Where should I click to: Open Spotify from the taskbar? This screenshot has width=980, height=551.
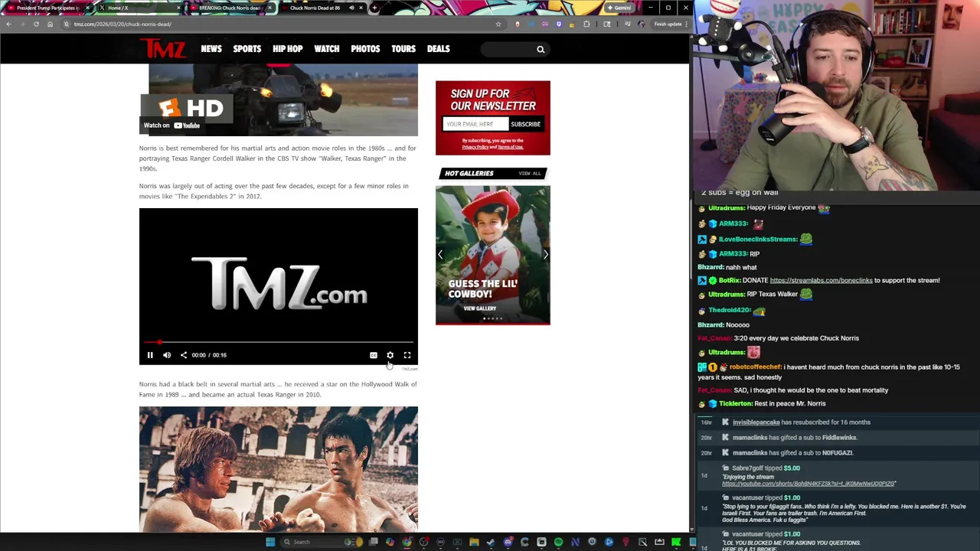pyautogui.click(x=558, y=542)
